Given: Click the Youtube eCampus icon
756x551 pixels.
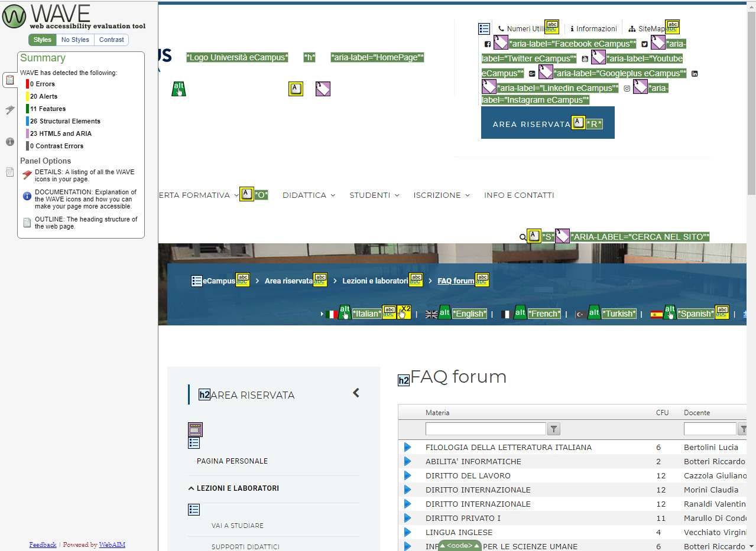Looking at the screenshot, I should [x=585, y=59].
